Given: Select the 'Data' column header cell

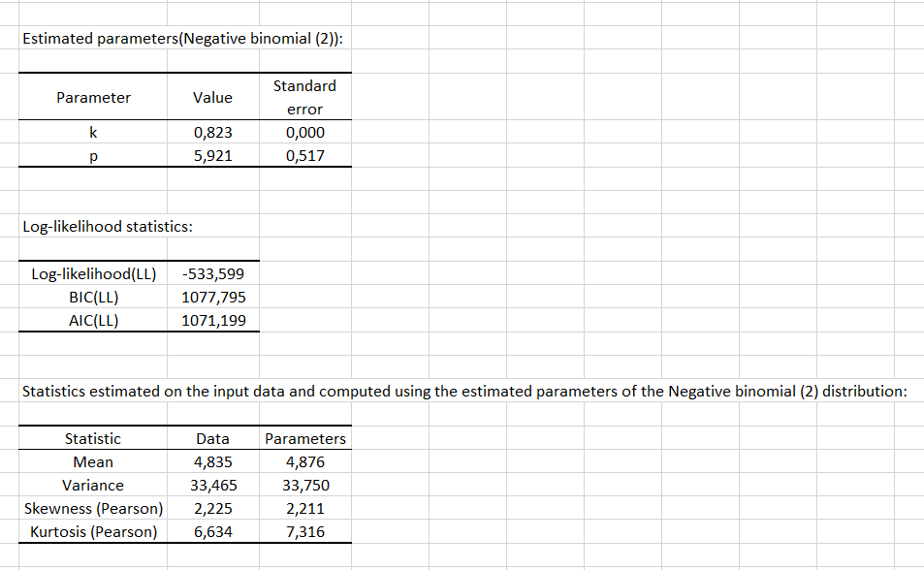Looking at the screenshot, I should pyautogui.click(x=212, y=439).
